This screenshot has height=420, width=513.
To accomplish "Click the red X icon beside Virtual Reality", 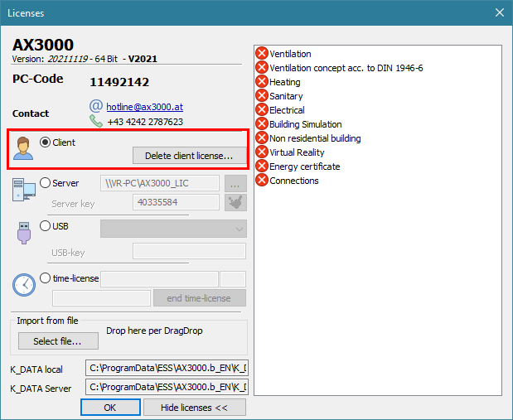I will point(262,152).
